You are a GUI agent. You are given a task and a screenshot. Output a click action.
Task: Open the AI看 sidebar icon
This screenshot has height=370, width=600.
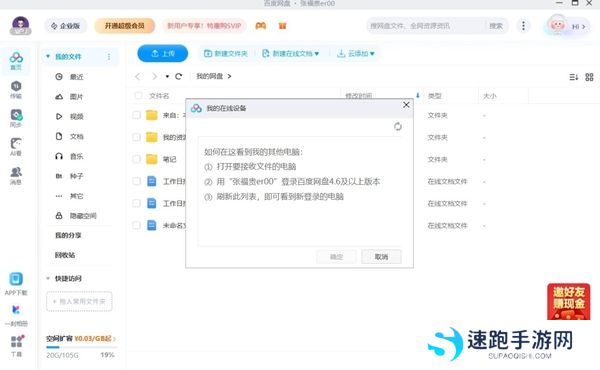click(16, 147)
